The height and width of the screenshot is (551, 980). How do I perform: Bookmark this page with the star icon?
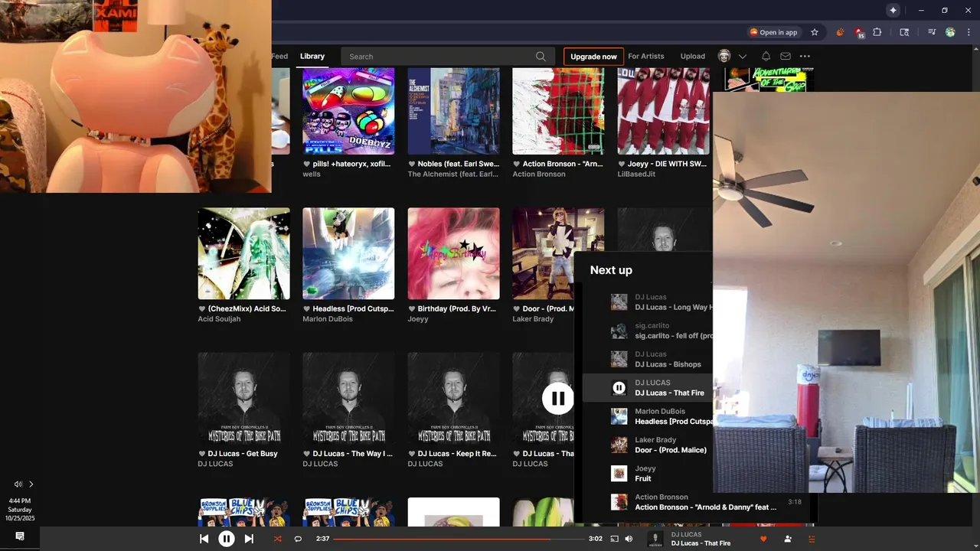point(815,32)
